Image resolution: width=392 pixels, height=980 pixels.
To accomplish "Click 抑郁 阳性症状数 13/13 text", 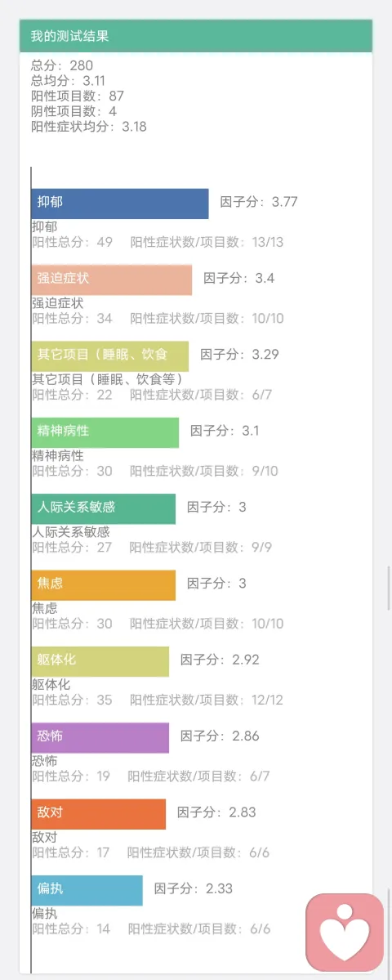I will (207, 242).
